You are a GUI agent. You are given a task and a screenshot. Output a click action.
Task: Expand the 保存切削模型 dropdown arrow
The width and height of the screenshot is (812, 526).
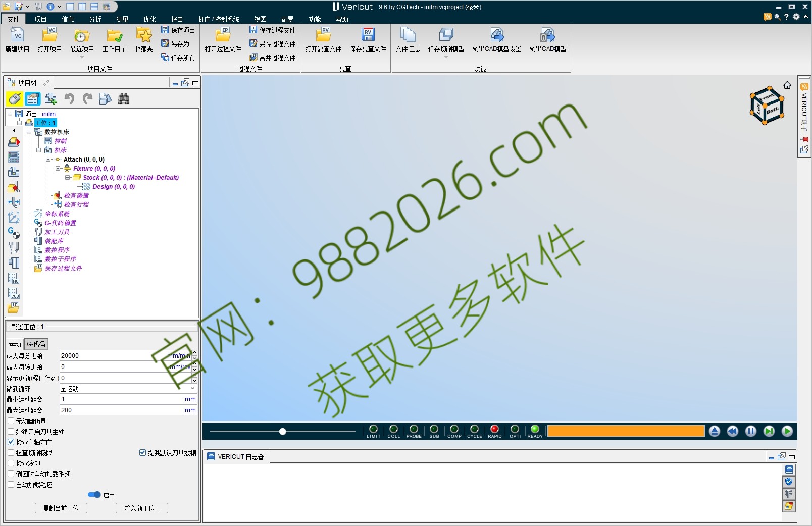point(446,57)
